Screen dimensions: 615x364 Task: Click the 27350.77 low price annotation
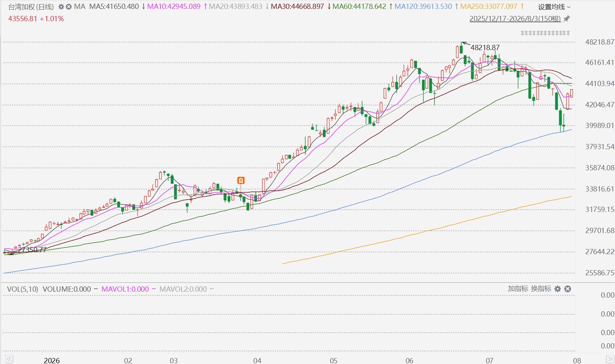[32, 250]
